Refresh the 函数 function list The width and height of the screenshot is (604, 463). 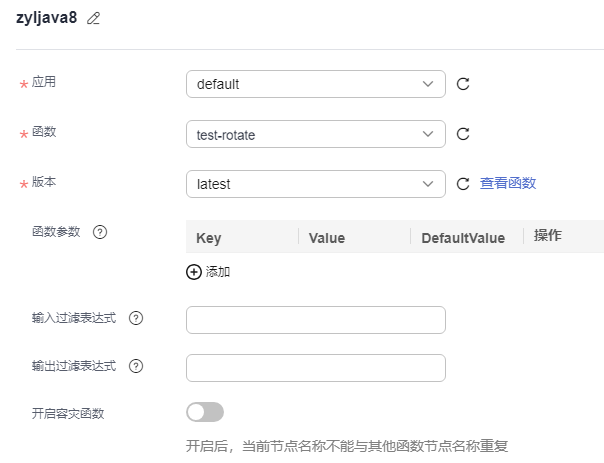[463, 134]
